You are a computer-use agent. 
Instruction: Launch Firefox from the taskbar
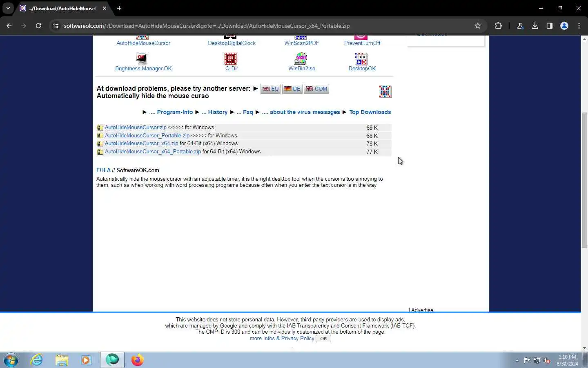pyautogui.click(x=138, y=360)
